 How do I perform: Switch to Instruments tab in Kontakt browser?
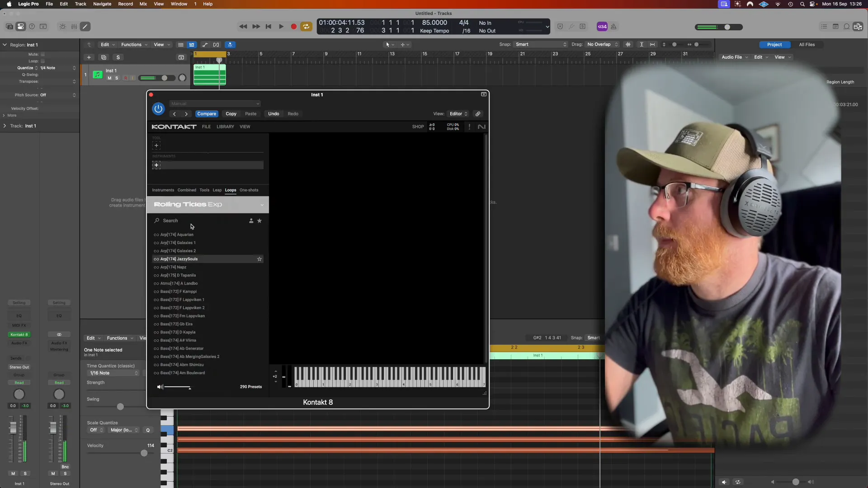pyautogui.click(x=163, y=190)
